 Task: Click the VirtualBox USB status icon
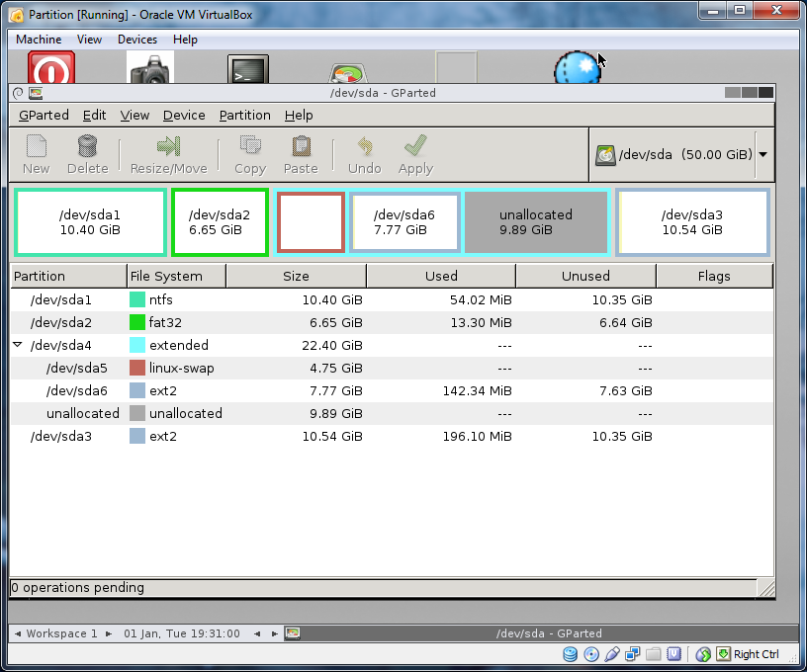pos(612,654)
